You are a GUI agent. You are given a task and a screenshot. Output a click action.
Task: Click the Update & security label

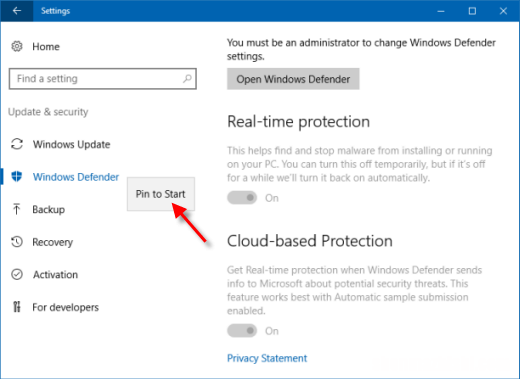point(48,112)
